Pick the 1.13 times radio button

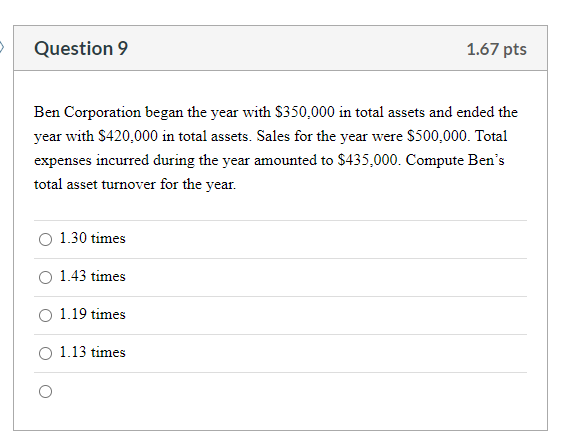point(45,353)
